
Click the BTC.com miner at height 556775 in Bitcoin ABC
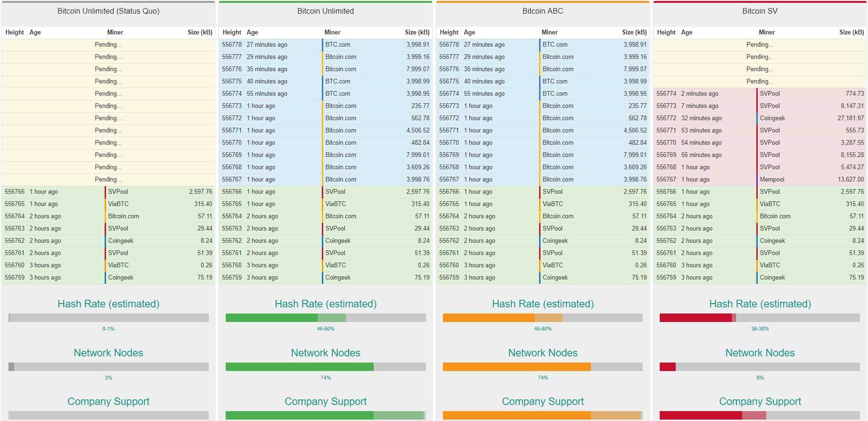pyautogui.click(x=555, y=81)
